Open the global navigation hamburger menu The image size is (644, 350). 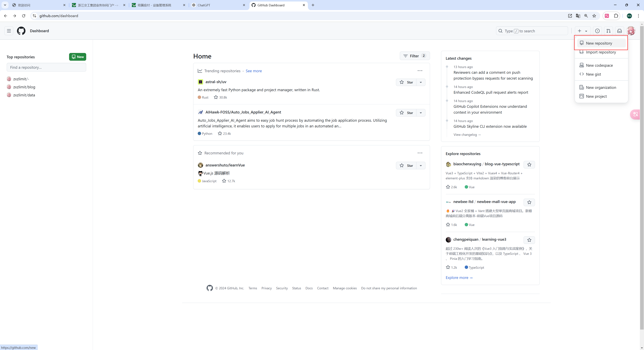[x=9, y=31]
